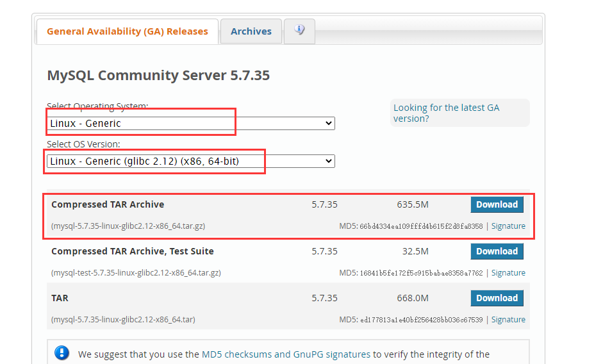Click the 'Select OS Version:' label
The image size is (603, 364).
coord(83,144)
